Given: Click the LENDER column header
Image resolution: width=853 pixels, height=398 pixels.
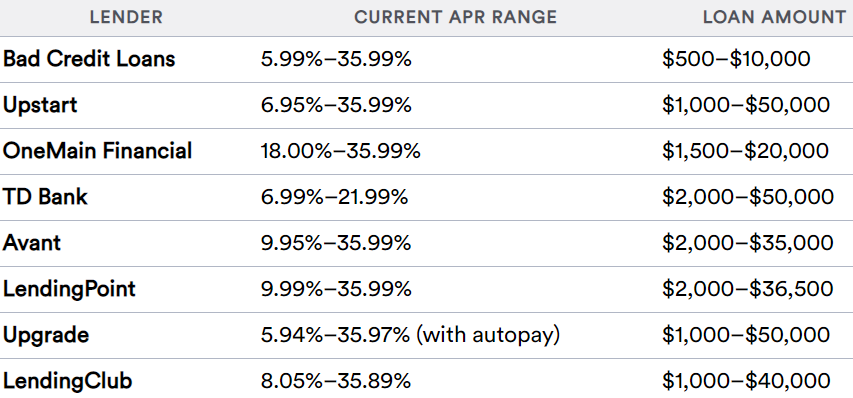Looking at the screenshot, I should pyautogui.click(x=126, y=17).
